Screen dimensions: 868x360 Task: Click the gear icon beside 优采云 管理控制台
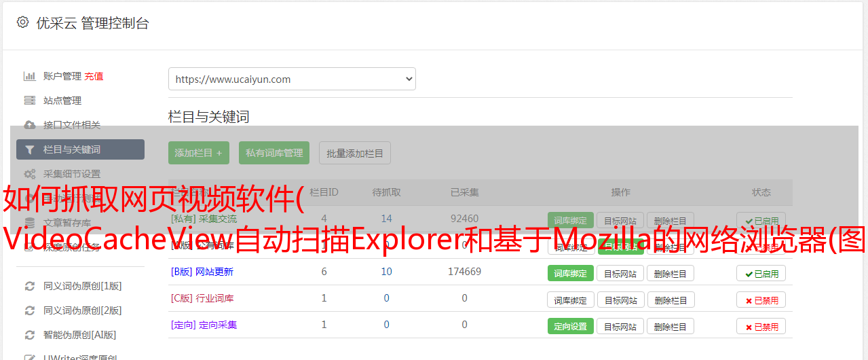[x=22, y=22]
